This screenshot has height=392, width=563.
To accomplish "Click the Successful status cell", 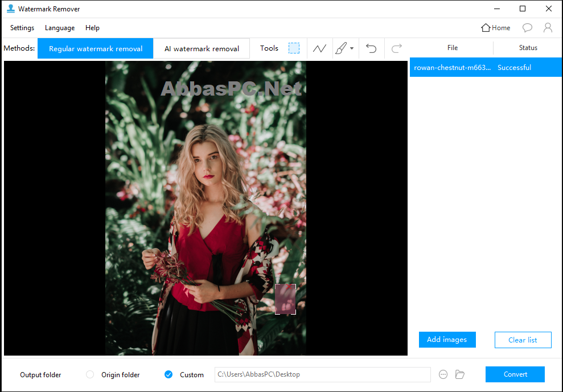I will (x=514, y=68).
